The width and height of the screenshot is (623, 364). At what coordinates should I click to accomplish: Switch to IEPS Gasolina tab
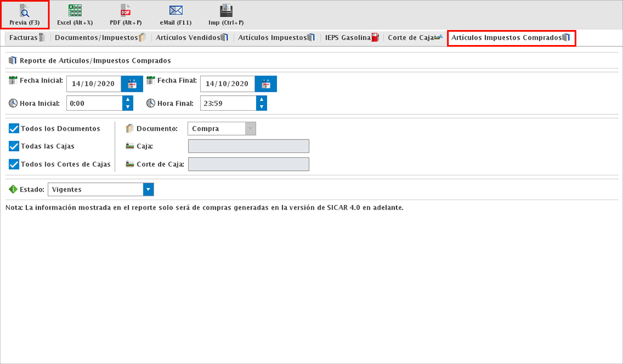tap(351, 38)
